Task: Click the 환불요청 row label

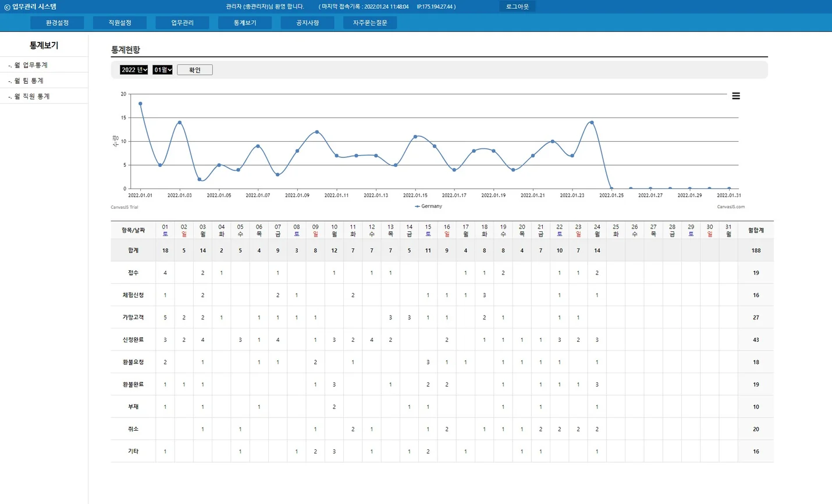Action: pyautogui.click(x=133, y=362)
